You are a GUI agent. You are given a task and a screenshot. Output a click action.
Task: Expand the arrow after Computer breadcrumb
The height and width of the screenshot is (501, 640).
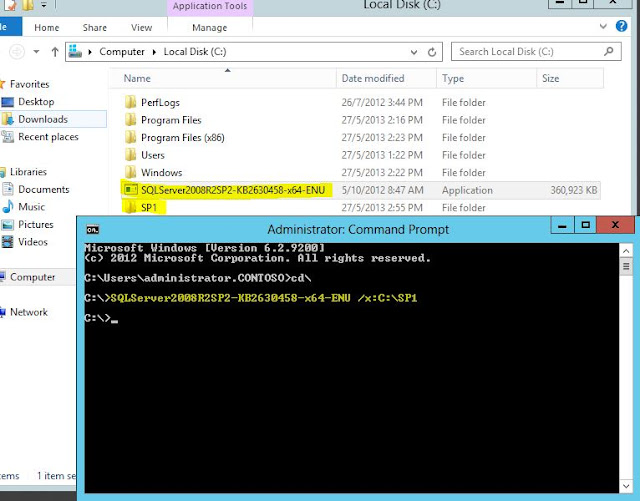click(x=154, y=52)
